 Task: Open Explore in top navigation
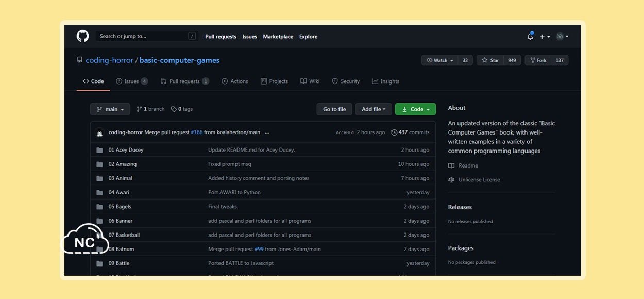point(308,37)
